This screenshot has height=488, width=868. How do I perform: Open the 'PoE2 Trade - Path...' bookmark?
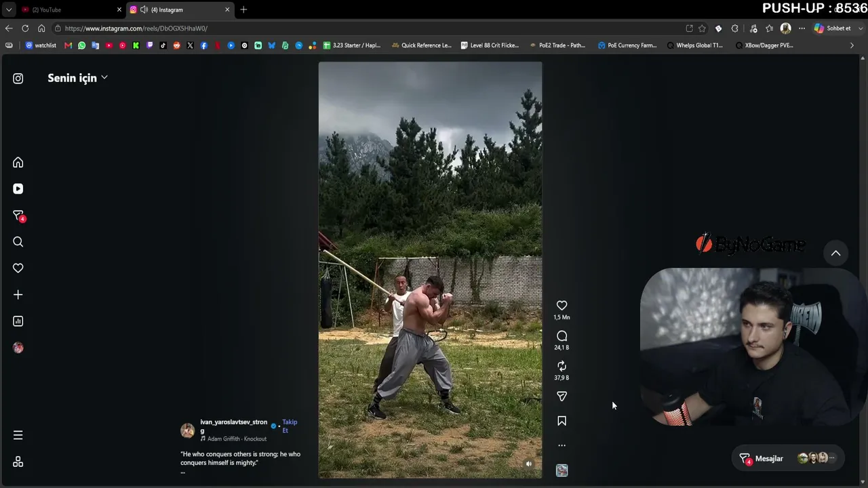(x=557, y=45)
